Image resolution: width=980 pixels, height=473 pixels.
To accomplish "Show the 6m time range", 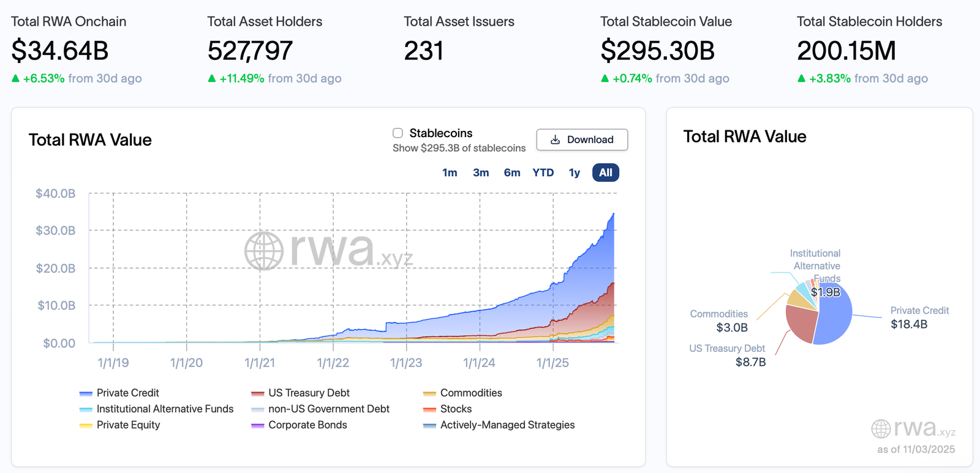I will (x=512, y=173).
